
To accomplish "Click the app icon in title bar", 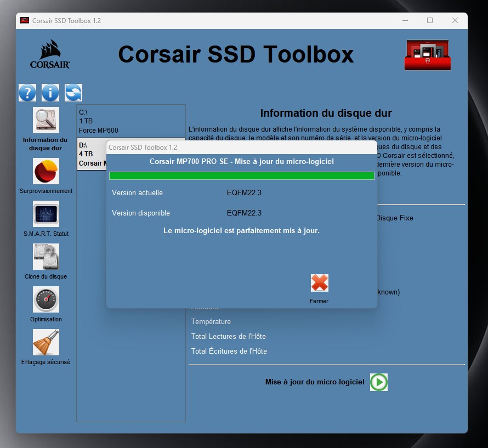I will (x=25, y=20).
